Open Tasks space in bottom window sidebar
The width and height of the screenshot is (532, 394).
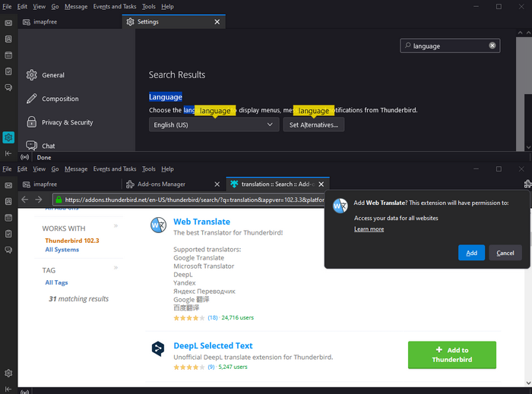click(x=8, y=234)
